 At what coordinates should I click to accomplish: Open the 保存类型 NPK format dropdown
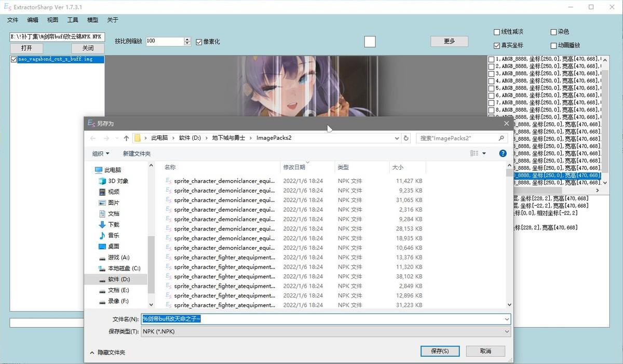pos(505,331)
